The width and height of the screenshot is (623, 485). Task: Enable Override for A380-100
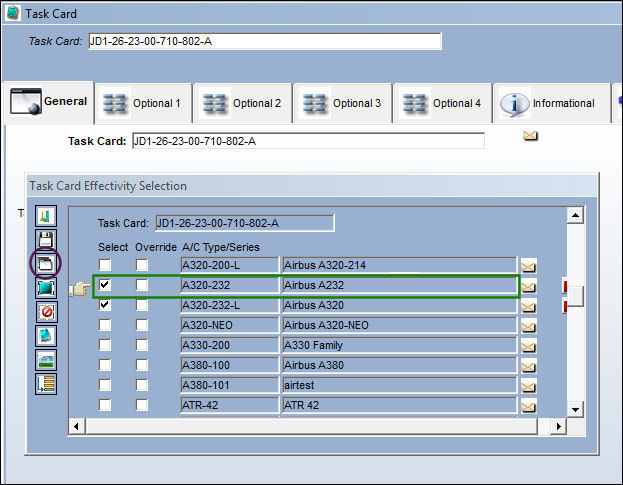point(142,365)
